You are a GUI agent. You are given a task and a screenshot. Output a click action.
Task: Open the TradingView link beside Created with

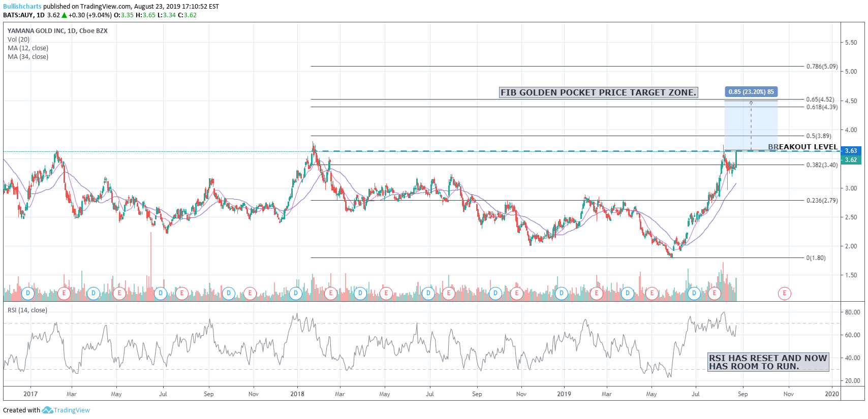(x=72, y=410)
